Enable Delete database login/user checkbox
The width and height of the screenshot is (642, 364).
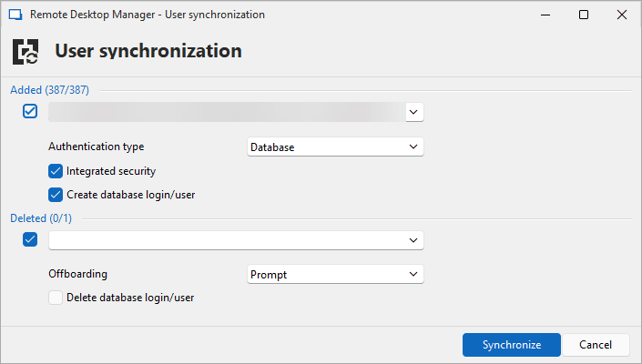[x=56, y=297]
